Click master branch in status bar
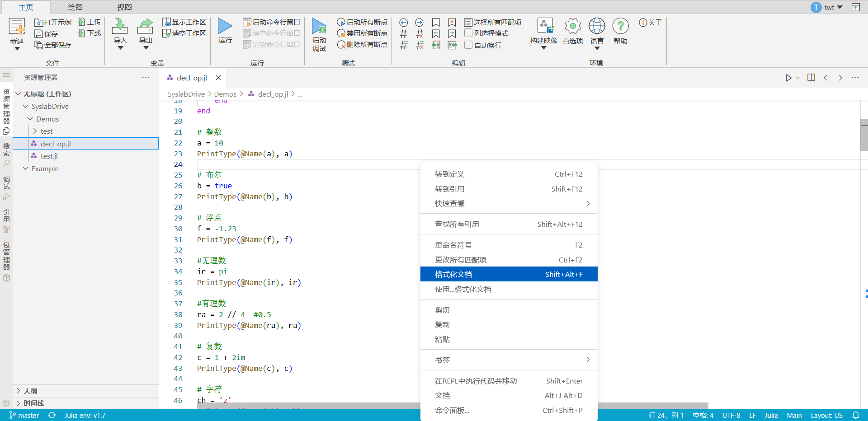Viewport: 868px width, 421px height. [24, 415]
